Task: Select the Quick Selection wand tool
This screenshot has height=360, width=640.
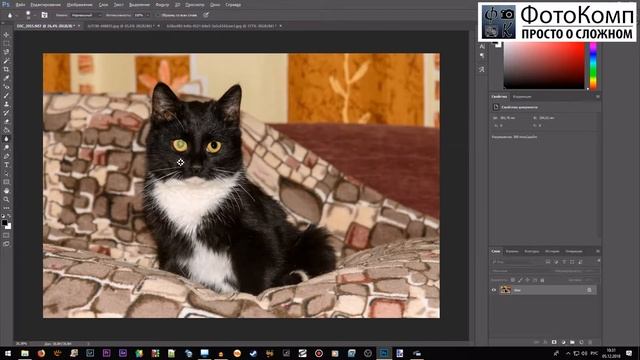Action: pyautogui.click(x=6, y=61)
